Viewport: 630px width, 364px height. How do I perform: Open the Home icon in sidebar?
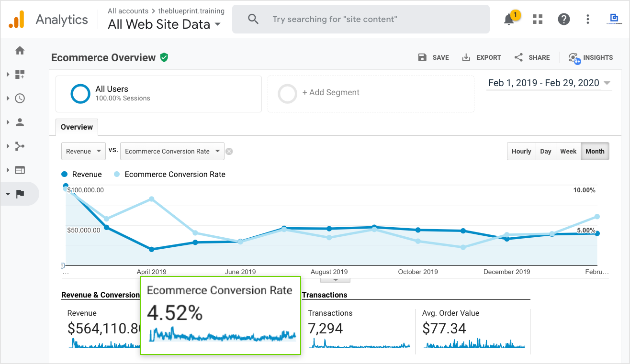(x=20, y=50)
